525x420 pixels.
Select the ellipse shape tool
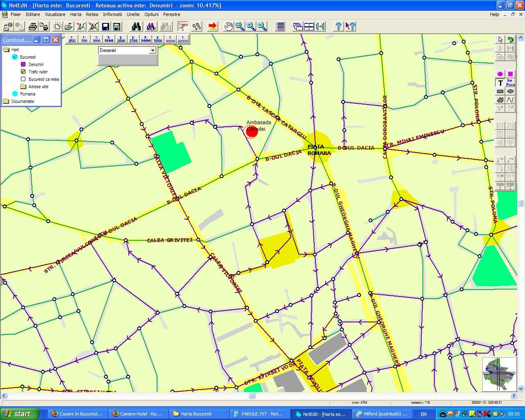pyautogui.click(x=510, y=91)
